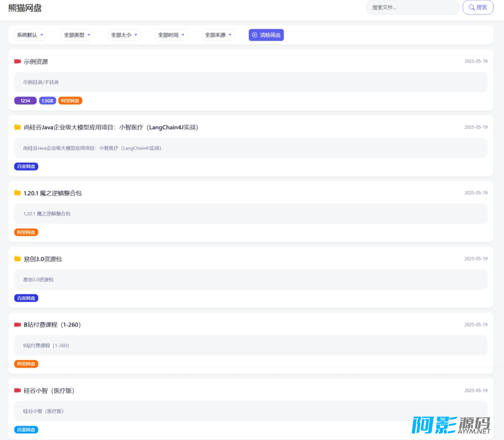The image size is (504, 440).
Task: Click the date 2025-05-19 on 魔之逆鳞整合包
Action: point(476,193)
